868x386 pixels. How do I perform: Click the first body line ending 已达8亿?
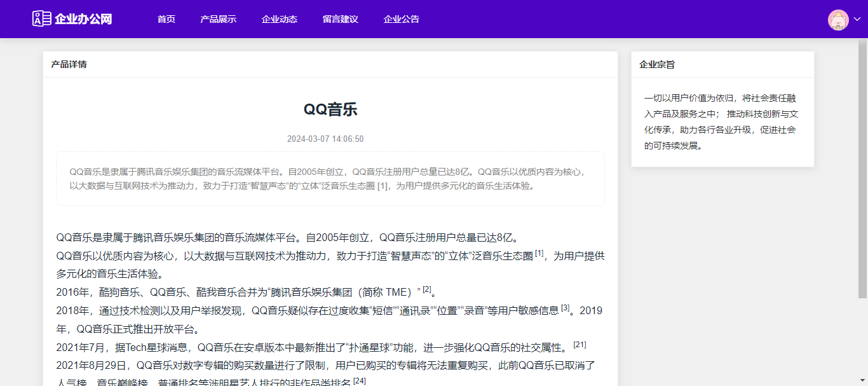288,238
